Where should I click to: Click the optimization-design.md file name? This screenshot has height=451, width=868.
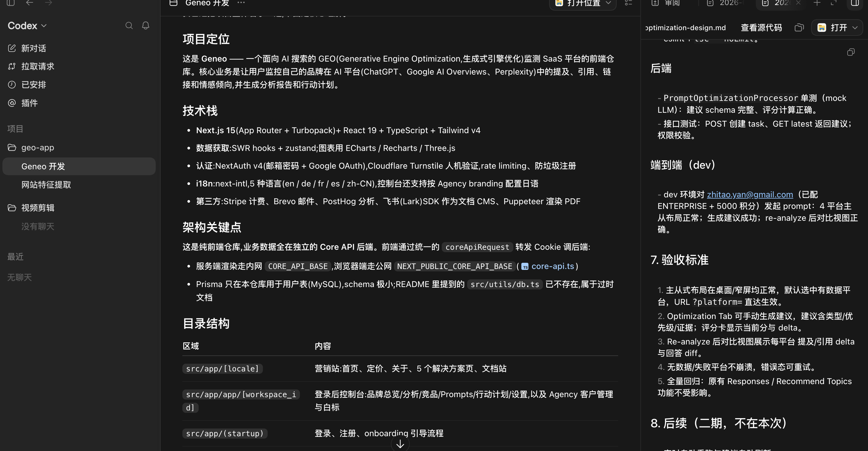point(685,28)
